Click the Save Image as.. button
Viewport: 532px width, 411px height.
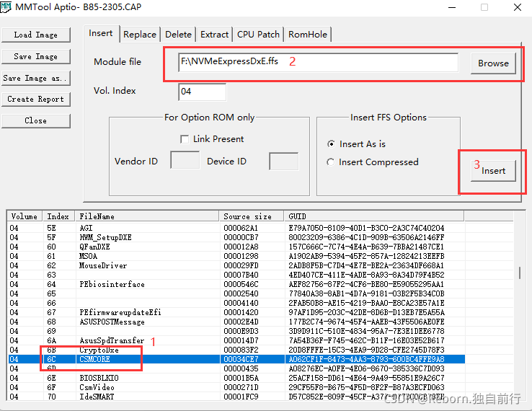click(x=36, y=78)
